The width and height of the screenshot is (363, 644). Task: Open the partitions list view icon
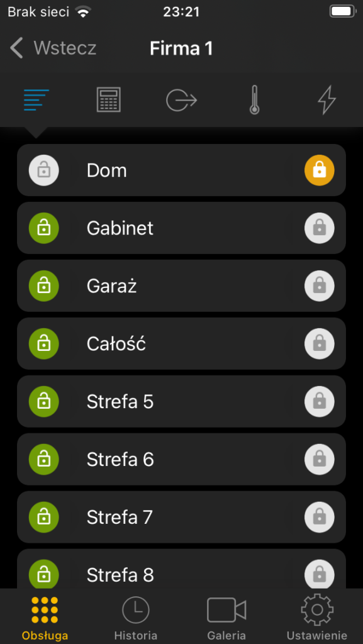click(x=36, y=100)
